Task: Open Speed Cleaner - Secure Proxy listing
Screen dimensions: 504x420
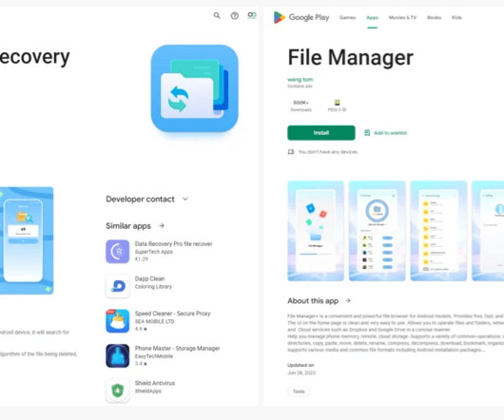Action: (x=173, y=314)
